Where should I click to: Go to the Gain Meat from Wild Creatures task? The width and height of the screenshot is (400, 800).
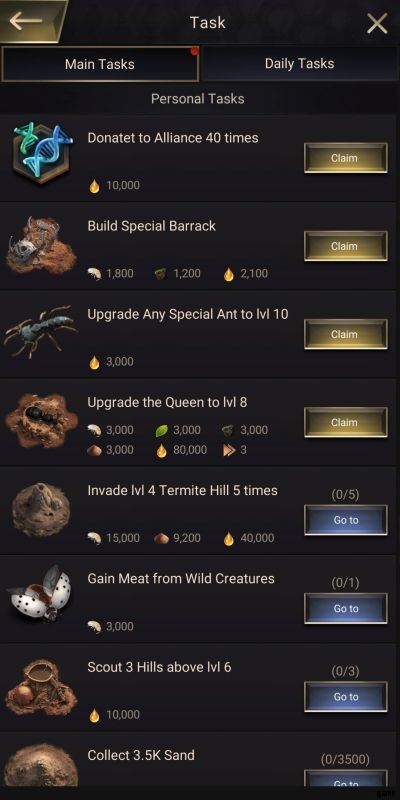pyautogui.click(x=345, y=609)
